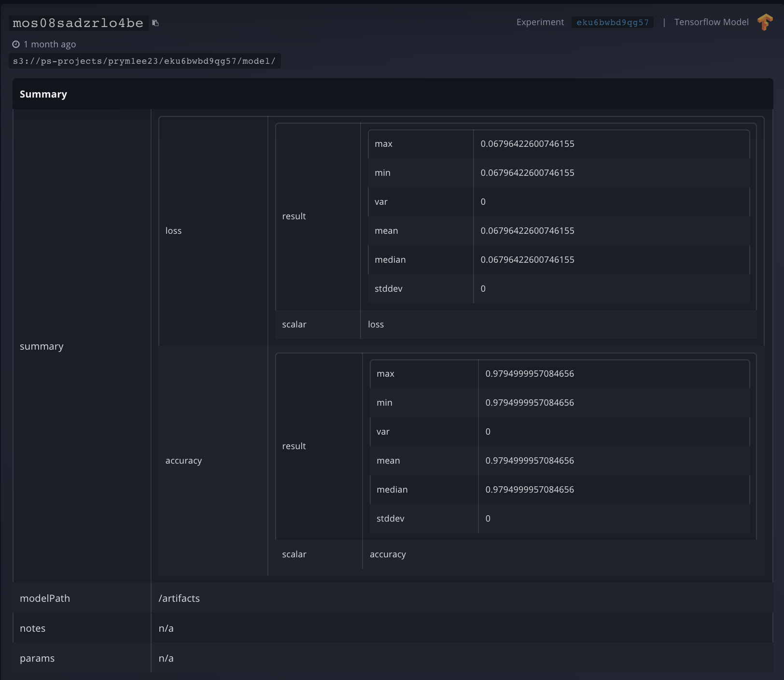Image resolution: width=784 pixels, height=680 pixels.
Task: Select the accuracy median value 0.9794999957084656
Action: coord(530,490)
